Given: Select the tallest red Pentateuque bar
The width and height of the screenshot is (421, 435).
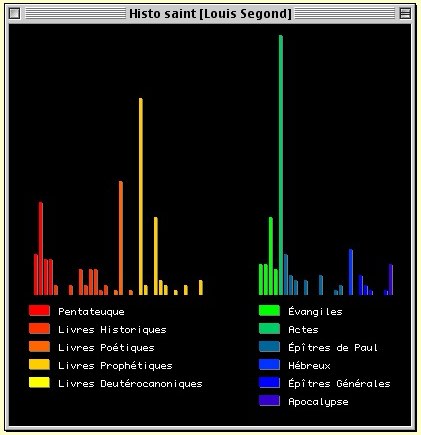Looking at the screenshot, I should coord(41,249).
